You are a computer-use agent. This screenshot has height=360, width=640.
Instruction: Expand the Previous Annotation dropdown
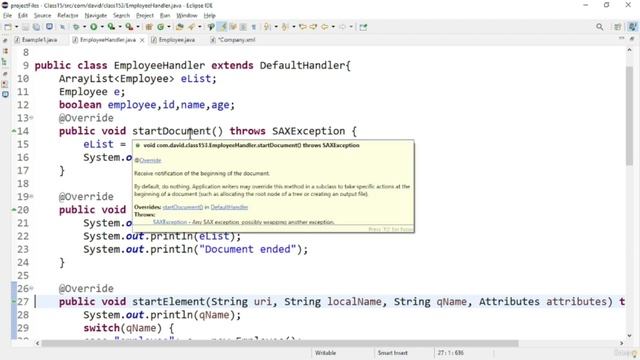click(294, 27)
